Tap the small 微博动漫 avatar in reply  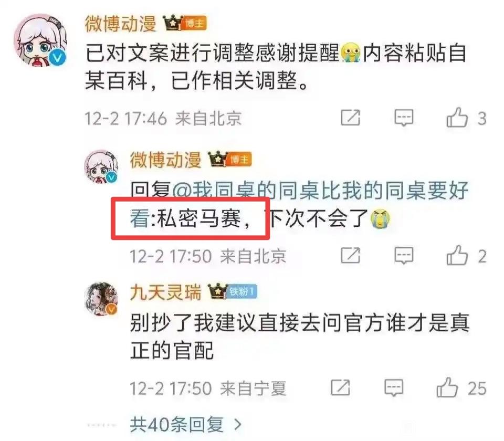pos(101,167)
